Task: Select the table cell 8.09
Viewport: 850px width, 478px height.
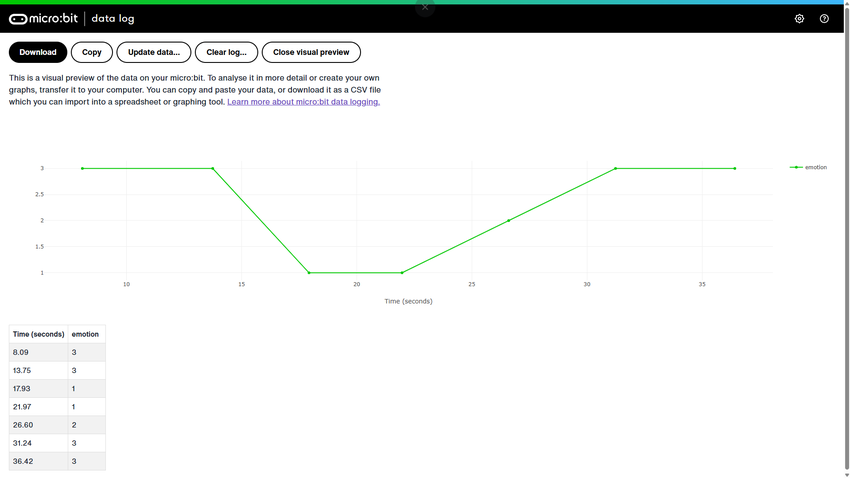Action: point(38,352)
